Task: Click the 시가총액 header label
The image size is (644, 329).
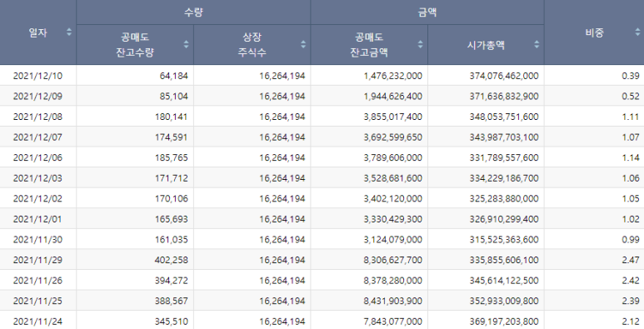Action: pyautogui.click(x=486, y=45)
